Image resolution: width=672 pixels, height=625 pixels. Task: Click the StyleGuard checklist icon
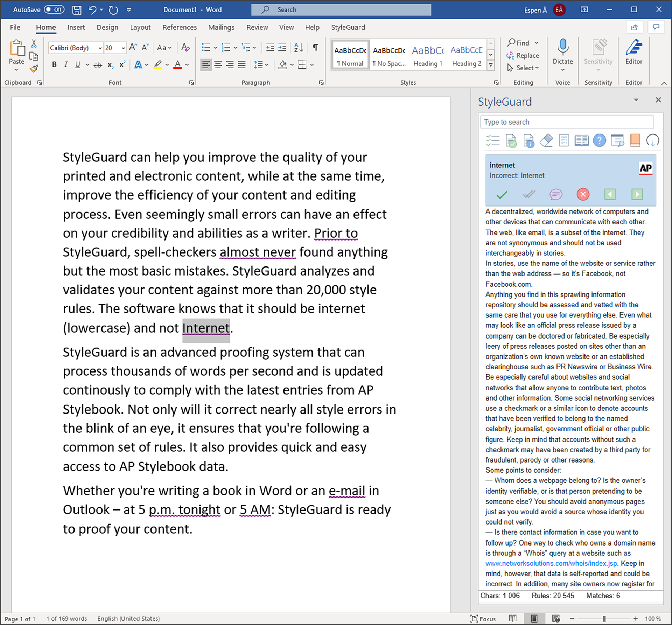pyautogui.click(x=493, y=140)
